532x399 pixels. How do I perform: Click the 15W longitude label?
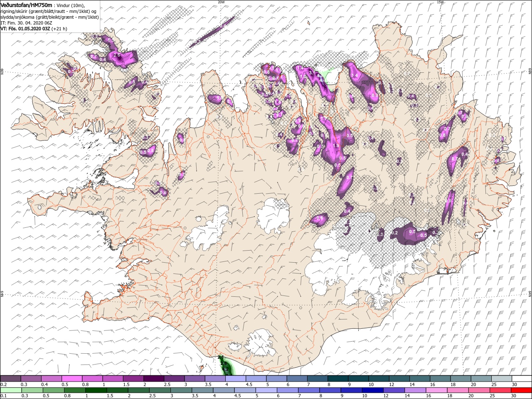point(440,2)
